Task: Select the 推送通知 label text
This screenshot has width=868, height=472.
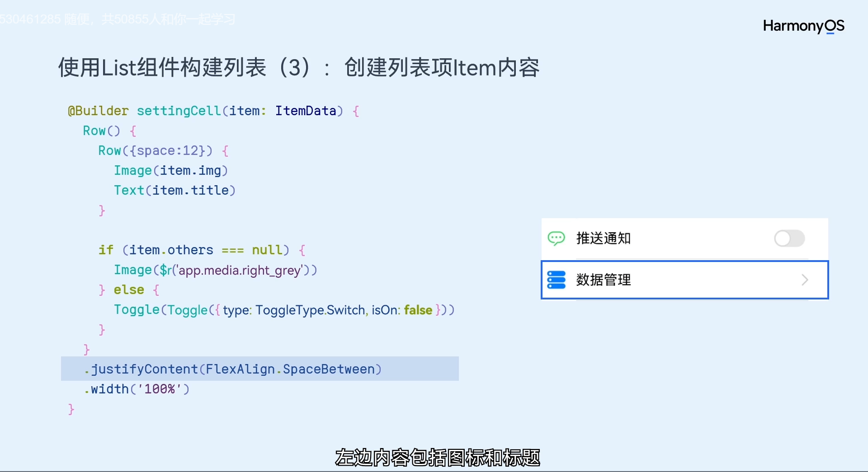Action: (x=603, y=238)
